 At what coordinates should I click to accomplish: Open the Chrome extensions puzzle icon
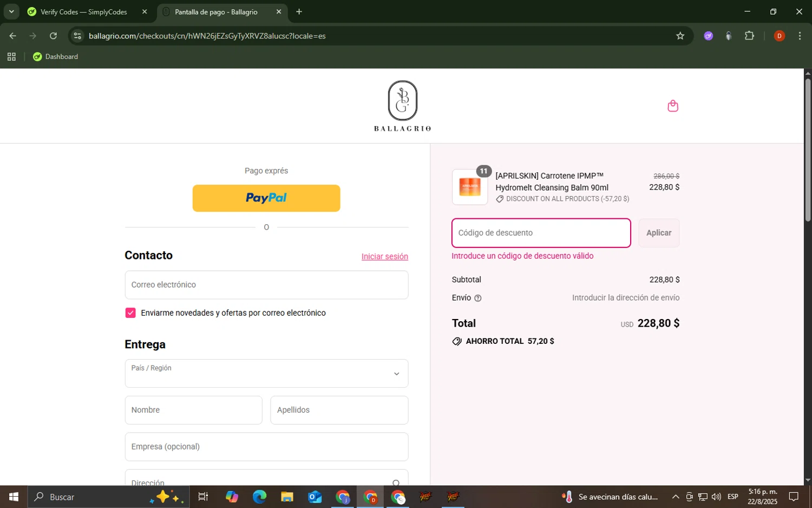click(x=749, y=36)
